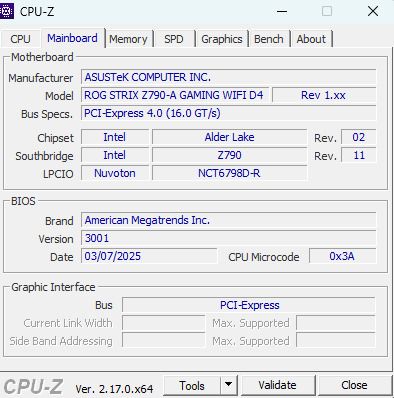Click the CPU-Z app icon in title bar
This screenshot has width=394, height=398.
coord(6,11)
